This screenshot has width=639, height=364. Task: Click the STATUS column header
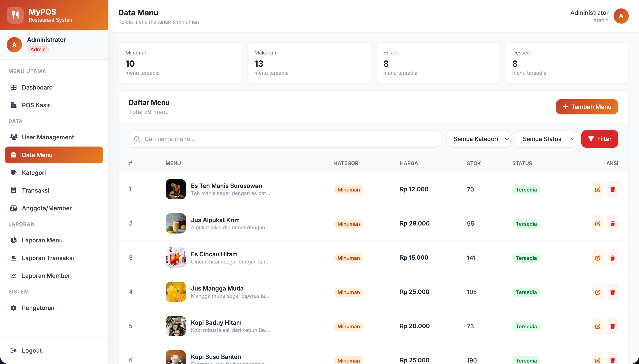point(522,163)
